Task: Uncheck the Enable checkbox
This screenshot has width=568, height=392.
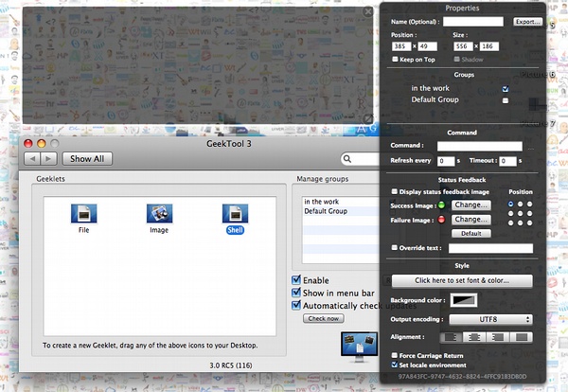Action: tap(296, 279)
